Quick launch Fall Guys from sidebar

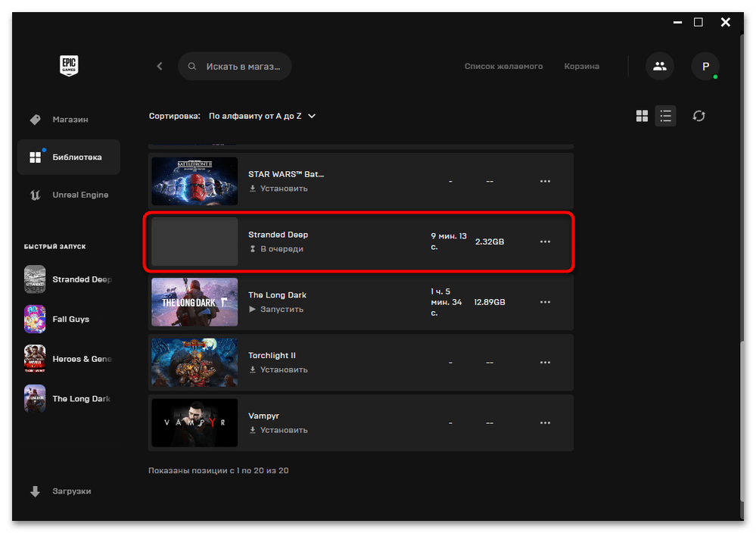[x=68, y=319]
